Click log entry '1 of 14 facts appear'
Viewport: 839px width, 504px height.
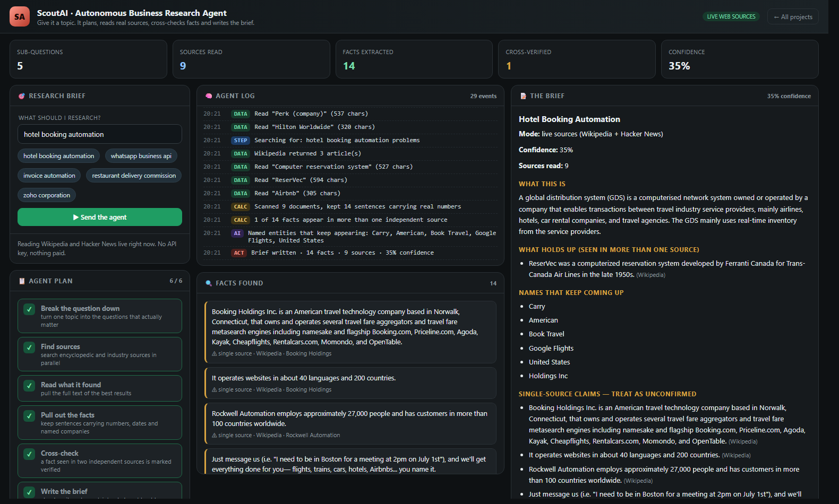tap(350, 220)
